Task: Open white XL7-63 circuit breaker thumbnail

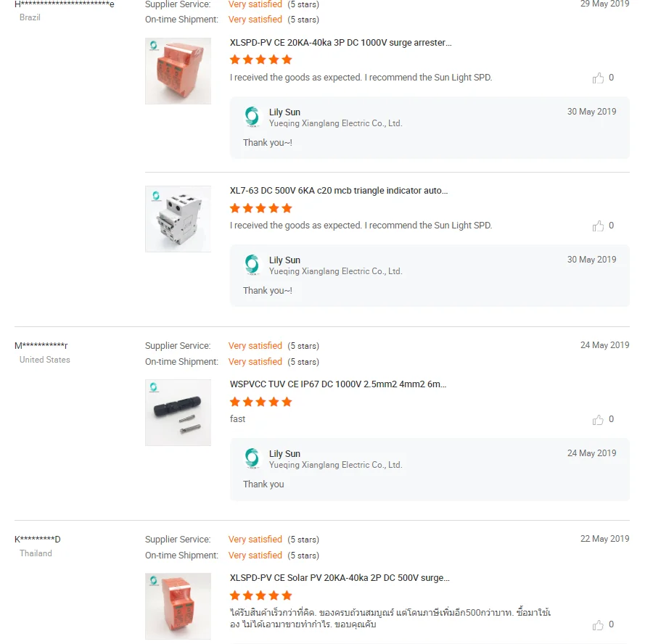Action: 178,219
